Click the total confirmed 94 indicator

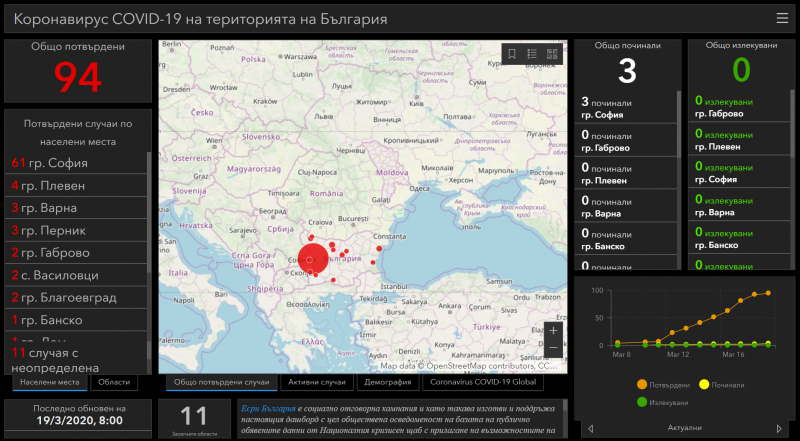pos(78,77)
